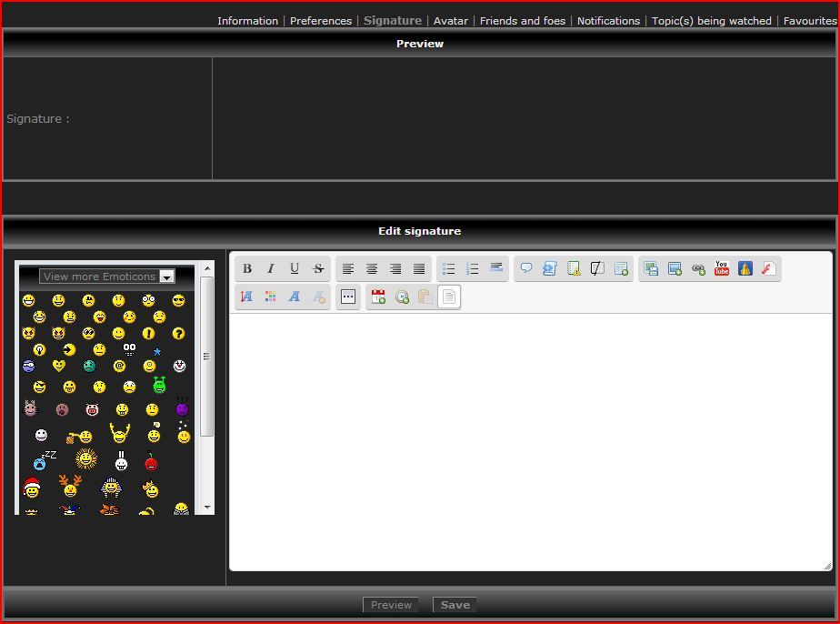Toggle strikethrough text formatting
Viewport: 840px width, 624px height.
pyautogui.click(x=318, y=268)
